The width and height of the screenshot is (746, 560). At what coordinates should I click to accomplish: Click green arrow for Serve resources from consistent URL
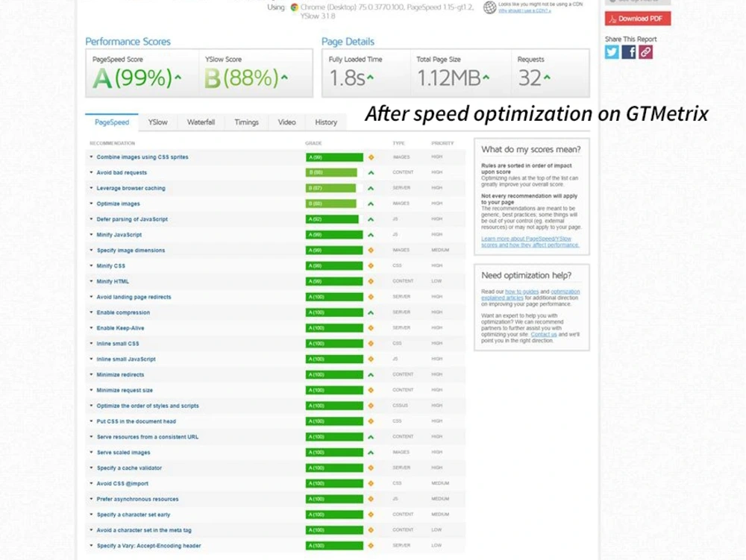coord(371,438)
